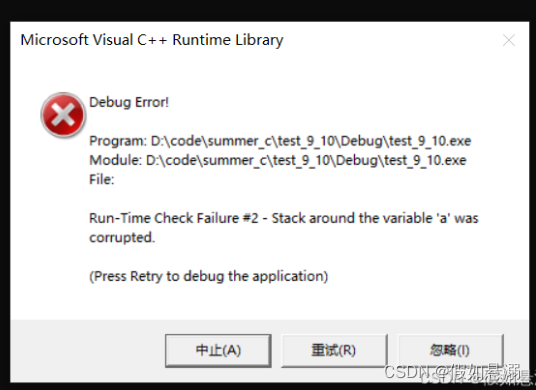Screen dimensions: 536x390
Task: Click the Press Retry to debug hint
Action: (x=209, y=276)
